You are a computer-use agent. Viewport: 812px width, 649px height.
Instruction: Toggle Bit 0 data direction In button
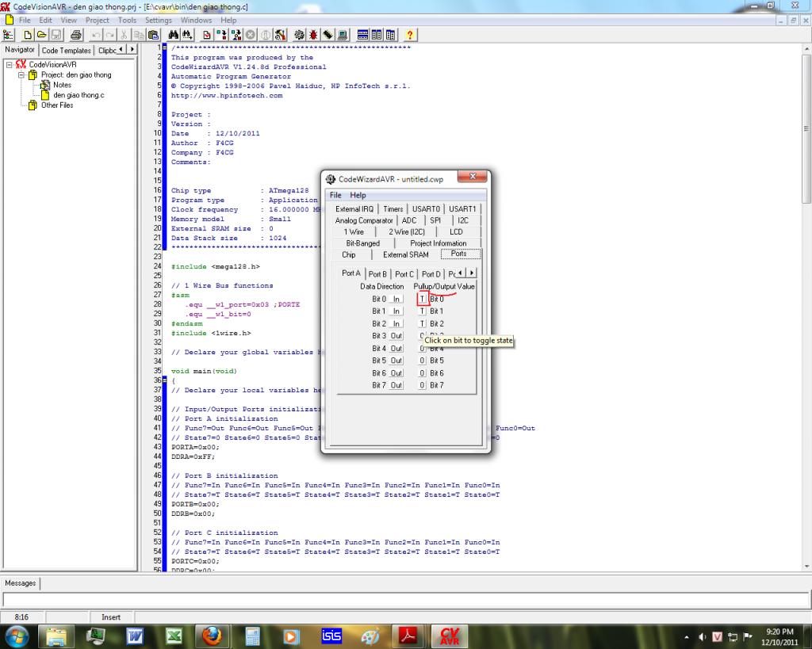pos(396,300)
